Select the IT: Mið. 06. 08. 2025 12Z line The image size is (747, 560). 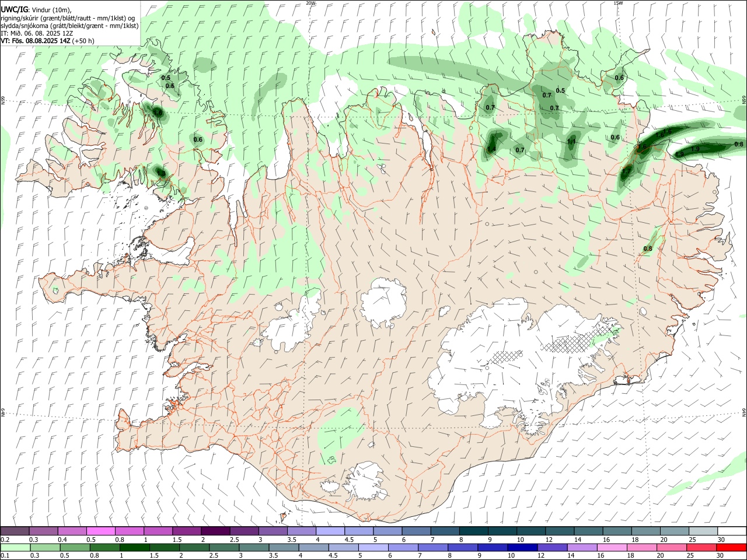pos(37,33)
